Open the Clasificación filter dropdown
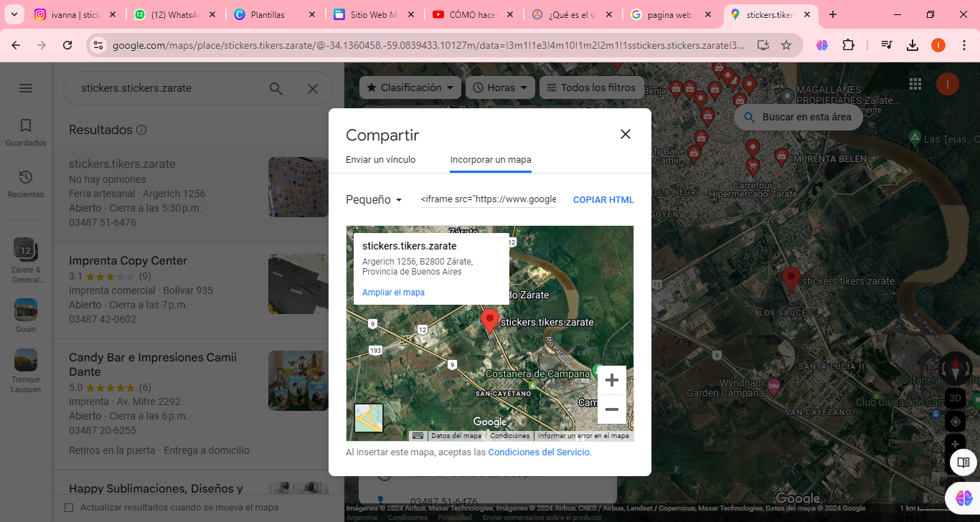Screen dimensions: 980x522 (410, 87)
